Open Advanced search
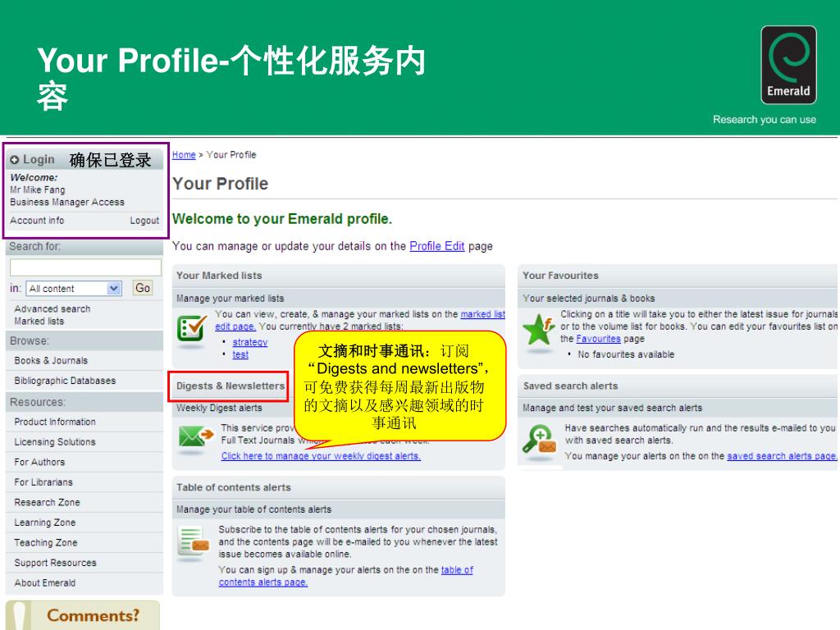Screen dimensions: 840x630 (52, 308)
